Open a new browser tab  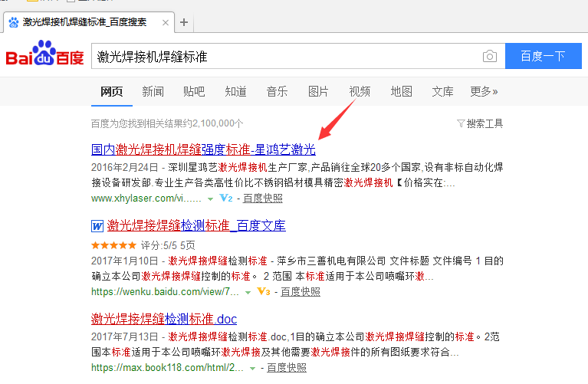point(184,22)
